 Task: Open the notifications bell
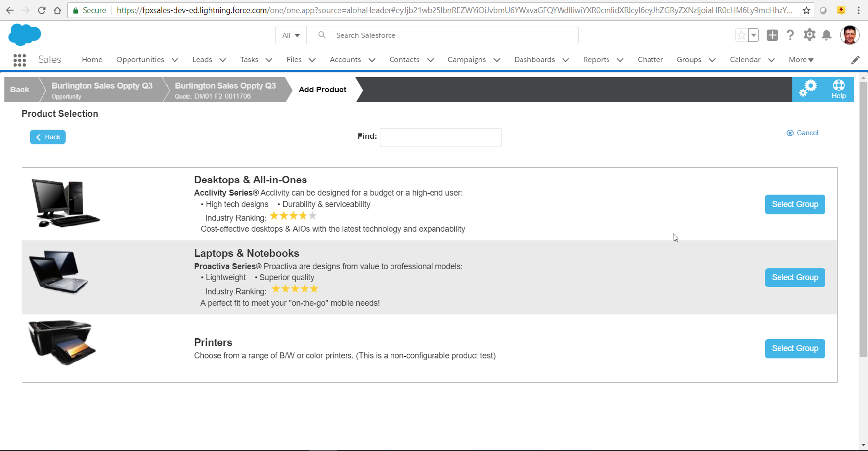click(x=826, y=35)
